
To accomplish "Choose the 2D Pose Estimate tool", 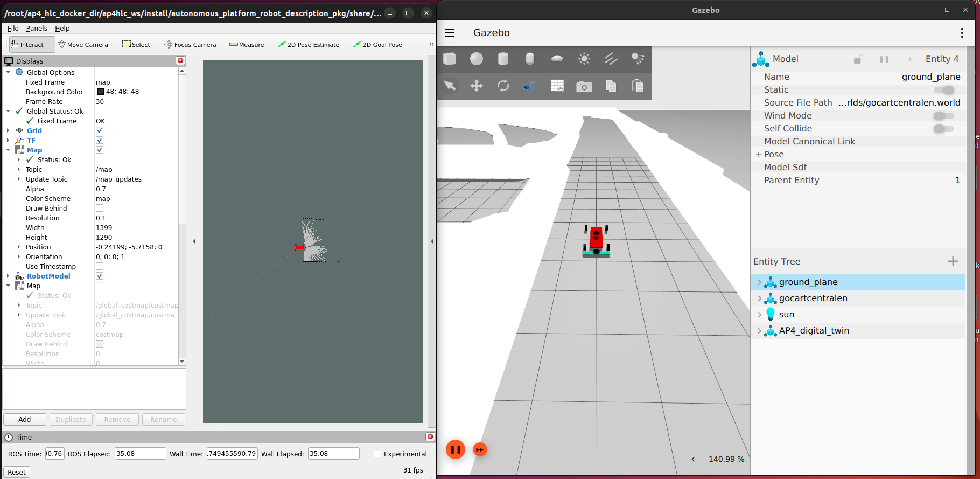I will [x=309, y=45].
